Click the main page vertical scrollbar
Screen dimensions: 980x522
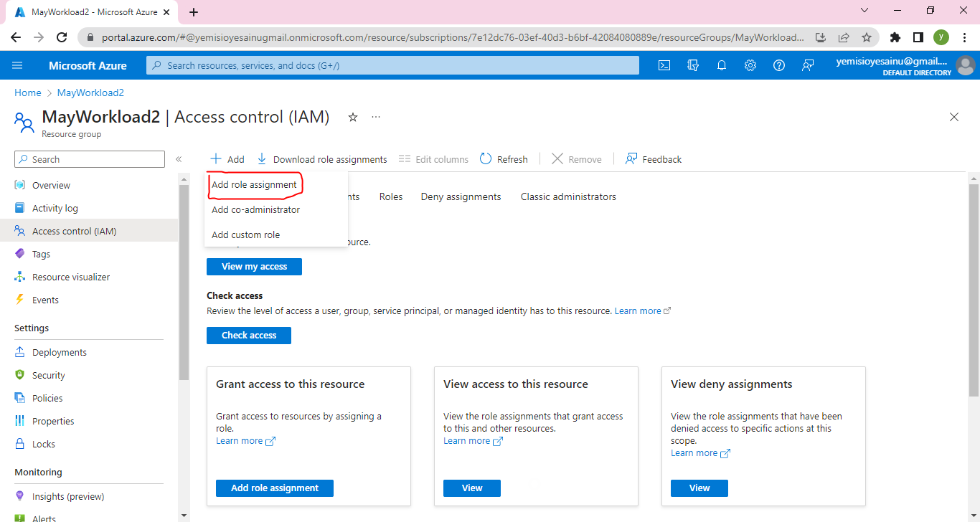(974, 287)
